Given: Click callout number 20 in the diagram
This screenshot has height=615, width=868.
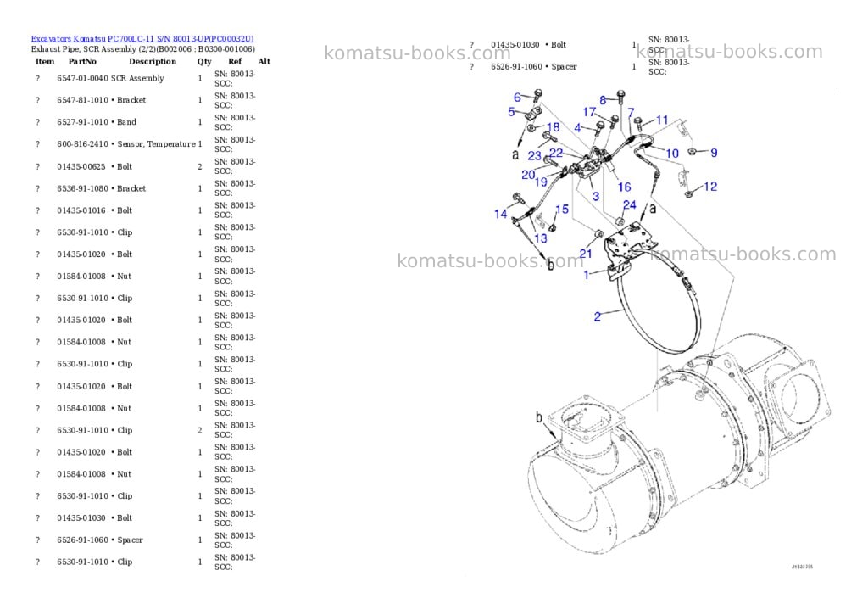Looking at the screenshot, I should coord(528,175).
